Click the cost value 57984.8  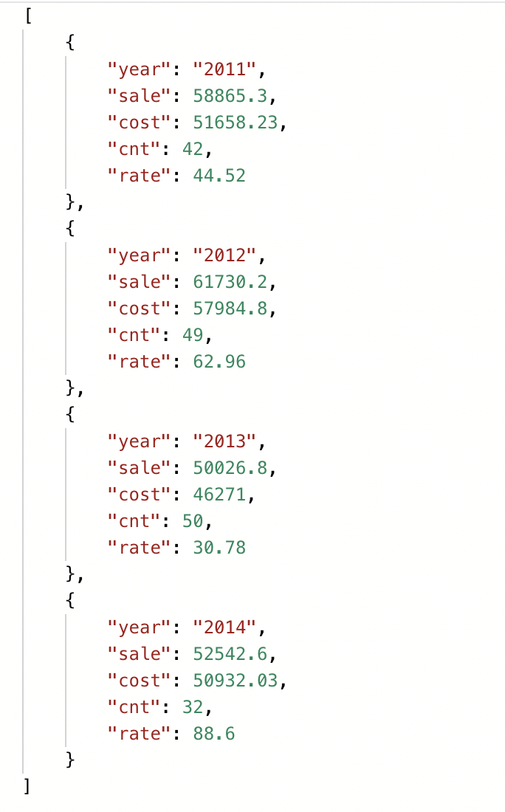[230, 308]
